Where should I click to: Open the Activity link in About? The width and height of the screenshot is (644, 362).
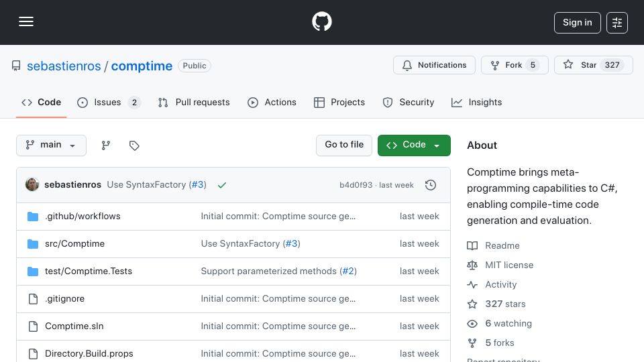500,284
